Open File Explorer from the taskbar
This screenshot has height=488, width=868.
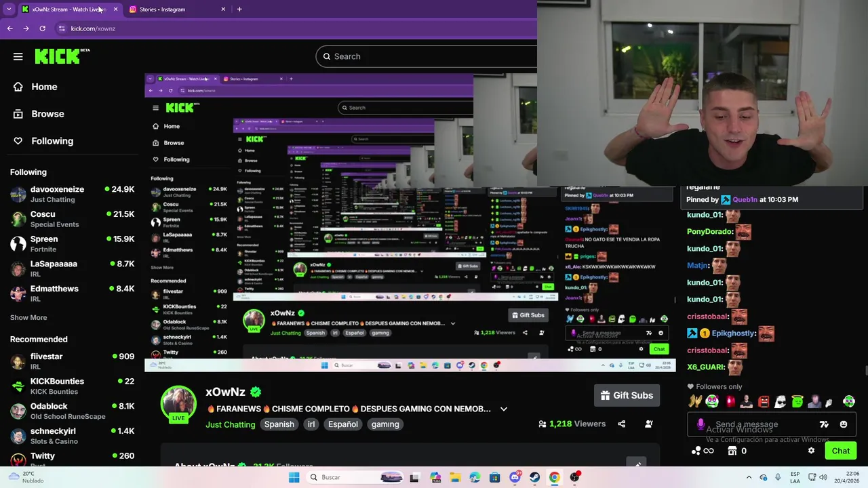click(455, 477)
